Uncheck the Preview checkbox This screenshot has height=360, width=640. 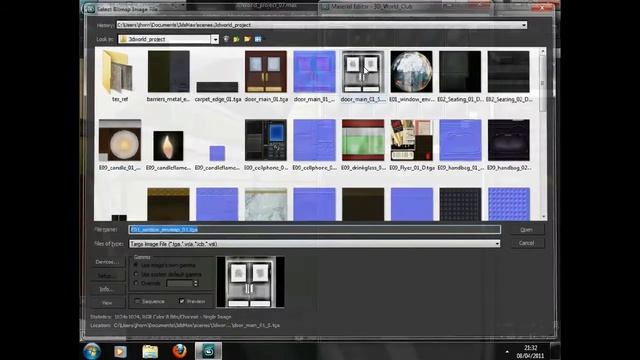click(x=182, y=301)
